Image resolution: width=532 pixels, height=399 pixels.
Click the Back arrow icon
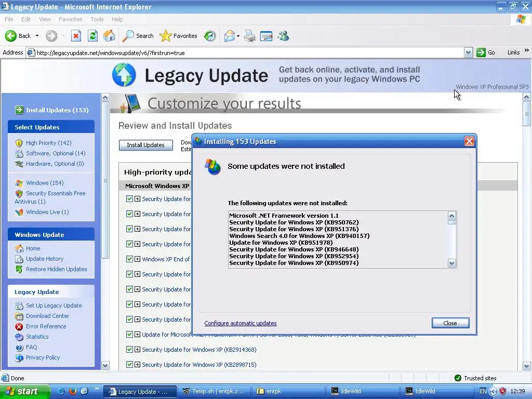10,36
